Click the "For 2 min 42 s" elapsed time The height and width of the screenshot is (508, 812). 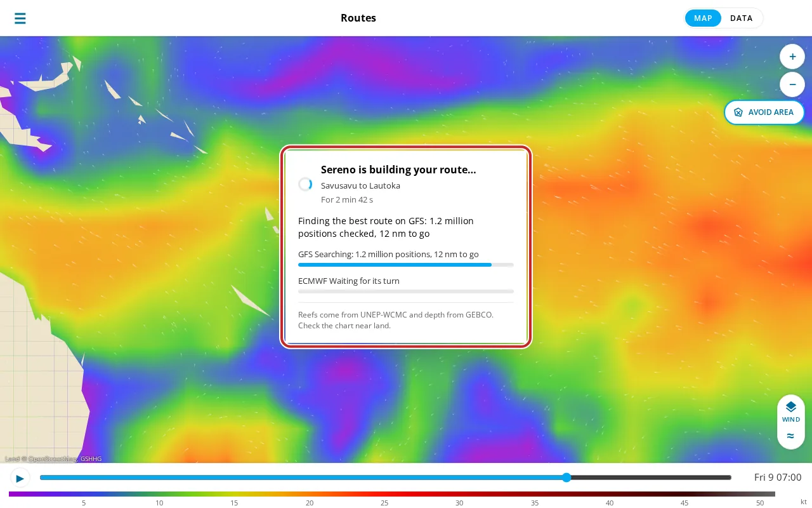(347, 200)
